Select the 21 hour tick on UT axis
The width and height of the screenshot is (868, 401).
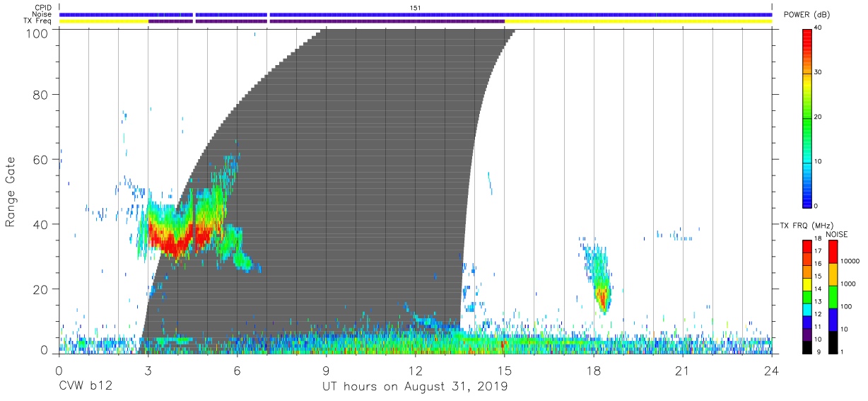point(682,370)
